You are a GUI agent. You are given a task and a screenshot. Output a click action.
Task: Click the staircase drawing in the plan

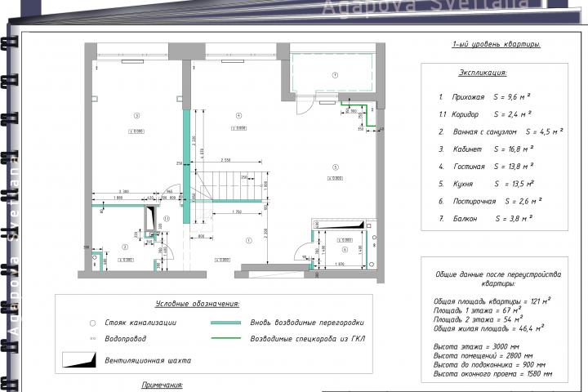(225, 186)
